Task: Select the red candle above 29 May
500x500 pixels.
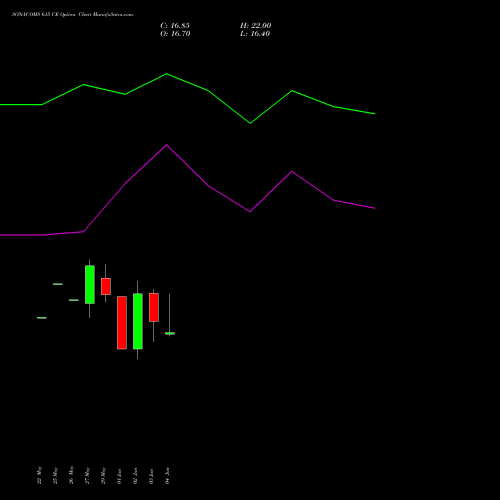Action: (x=106, y=286)
